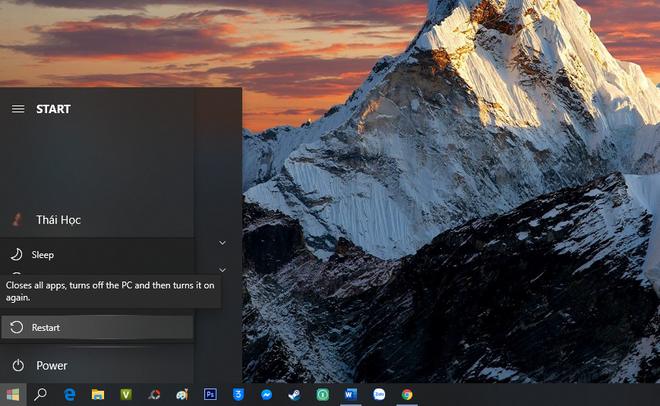Launch the Paint palette app icon
The height and width of the screenshot is (406, 660).
point(182,395)
